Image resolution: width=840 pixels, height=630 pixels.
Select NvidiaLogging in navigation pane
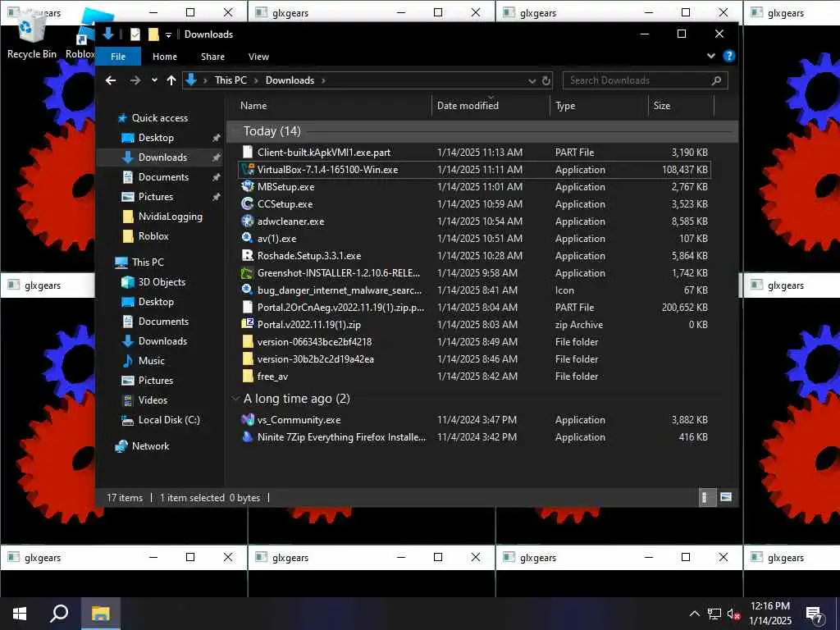coord(170,217)
